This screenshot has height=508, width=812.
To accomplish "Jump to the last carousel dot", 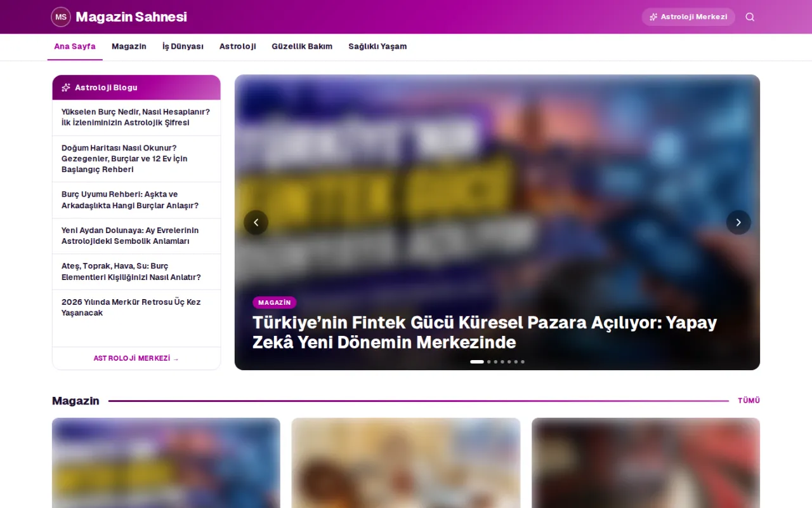I will tap(523, 362).
